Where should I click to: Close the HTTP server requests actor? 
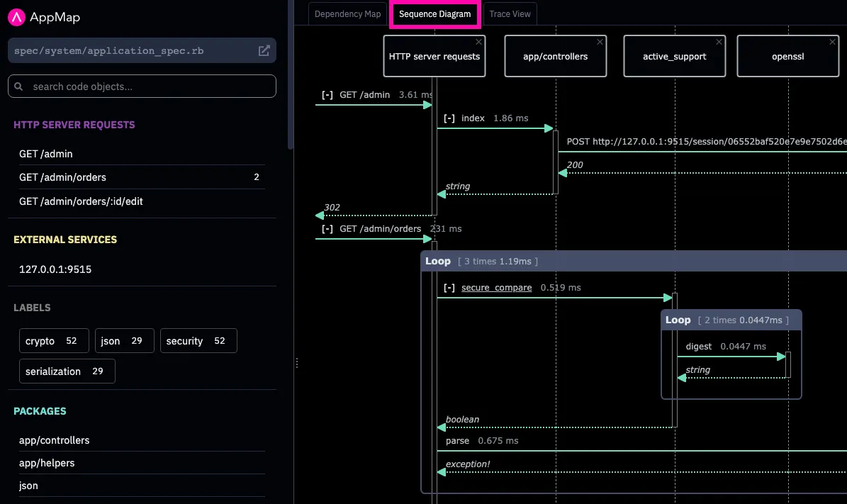(478, 42)
